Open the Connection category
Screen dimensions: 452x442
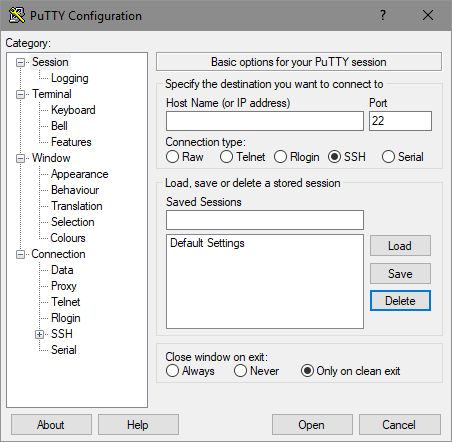(58, 254)
